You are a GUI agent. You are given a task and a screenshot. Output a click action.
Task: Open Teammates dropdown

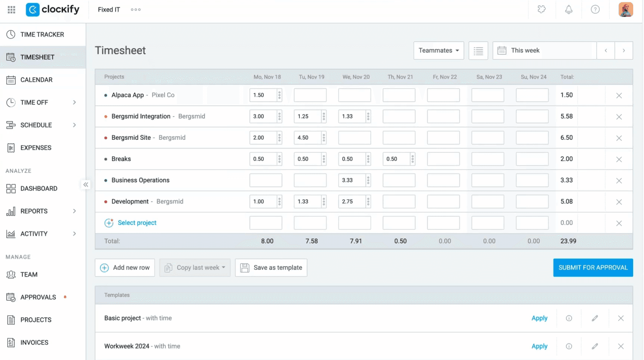click(439, 50)
